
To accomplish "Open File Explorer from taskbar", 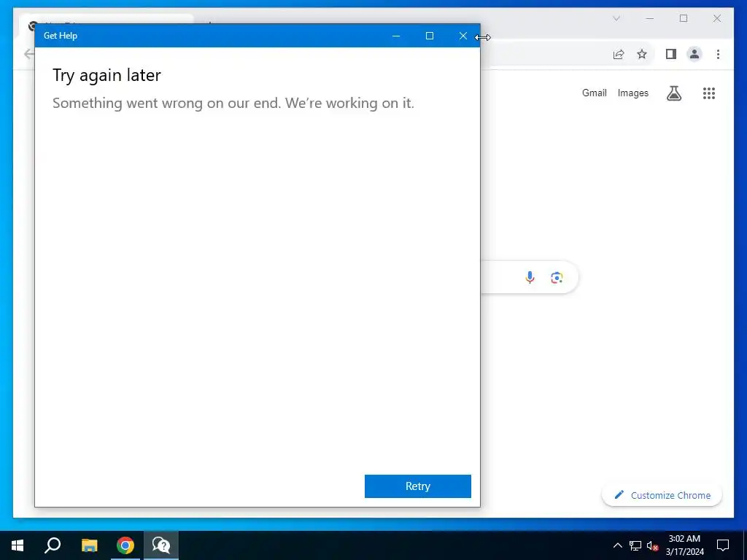I will point(89,545).
